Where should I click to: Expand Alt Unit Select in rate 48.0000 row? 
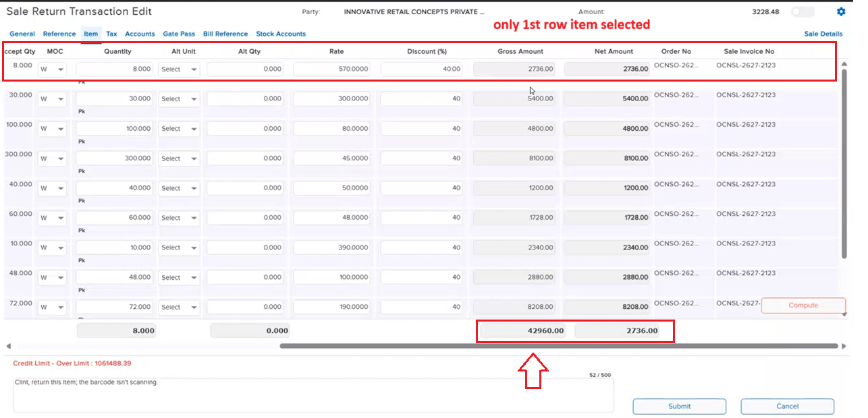click(x=179, y=218)
